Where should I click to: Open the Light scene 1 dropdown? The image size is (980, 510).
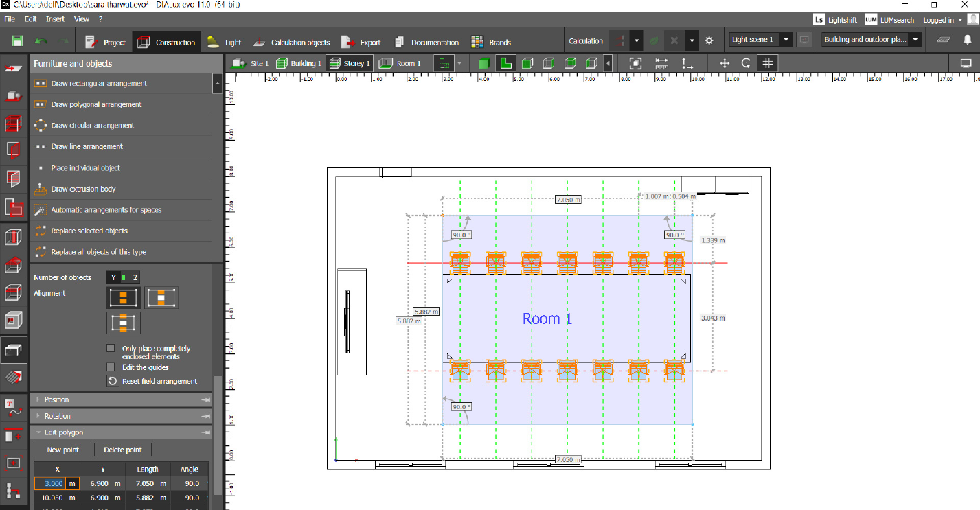click(x=786, y=39)
